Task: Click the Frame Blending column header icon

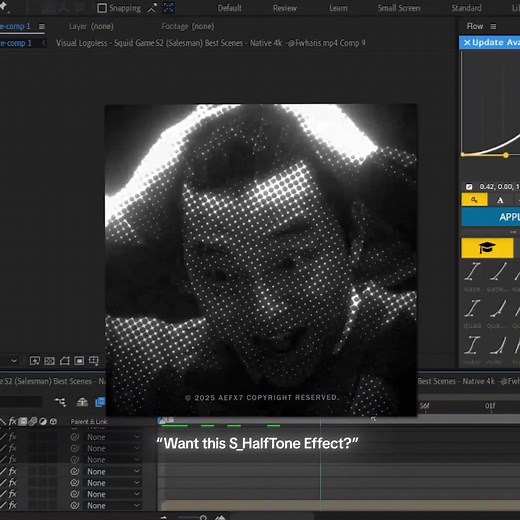Action: (x=22, y=422)
